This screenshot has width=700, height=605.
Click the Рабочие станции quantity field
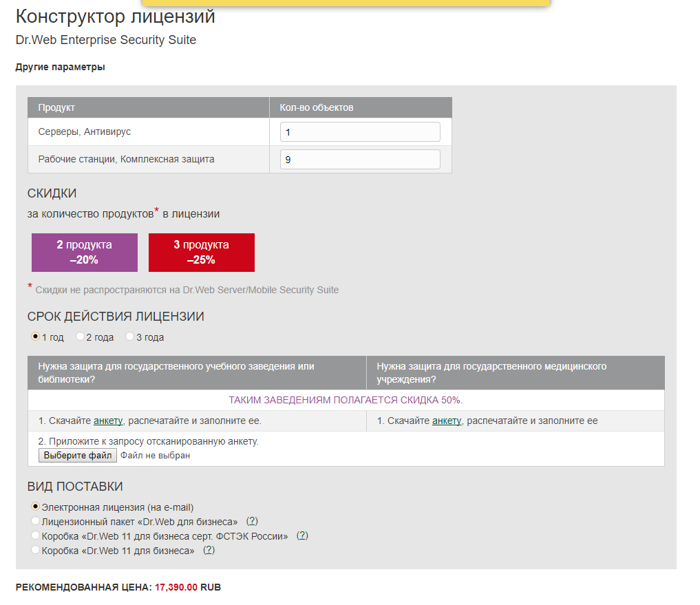point(360,160)
